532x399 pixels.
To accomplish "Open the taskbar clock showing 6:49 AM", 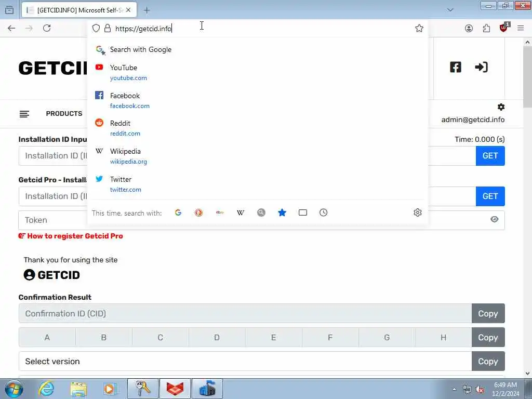I will (506, 389).
